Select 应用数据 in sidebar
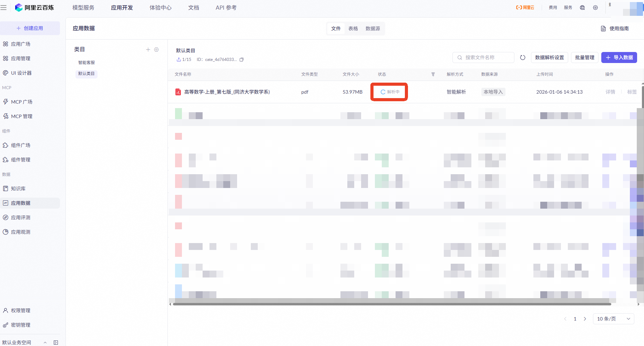This screenshot has width=644, height=346. click(x=30, y=203)
